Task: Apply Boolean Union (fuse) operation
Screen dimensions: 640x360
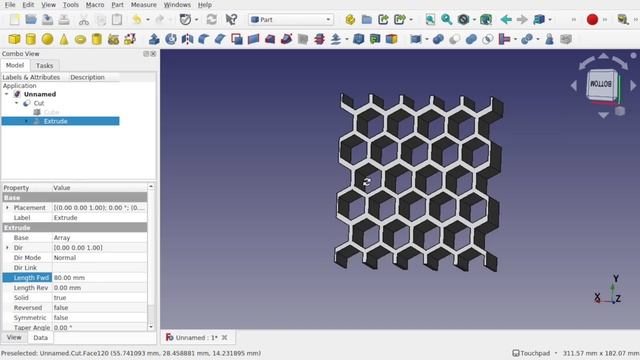Action: click(x=471, y=39)
